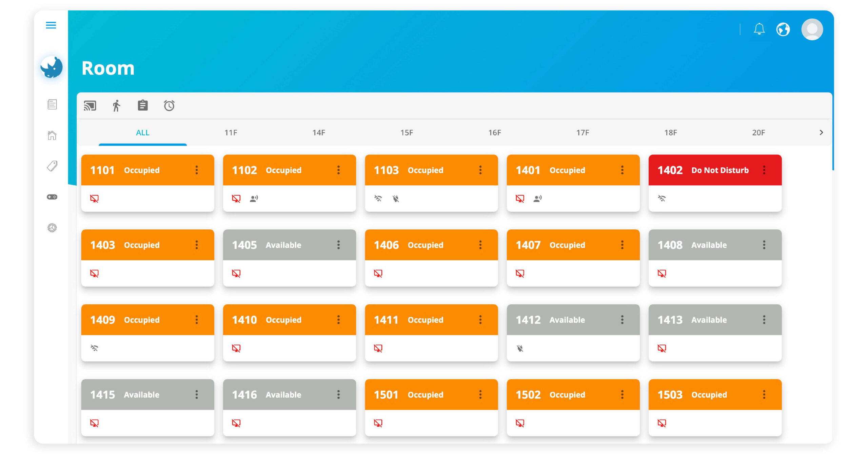Open room 1401 Occupied card
The image size is (868, 454).
pos(573,183)
